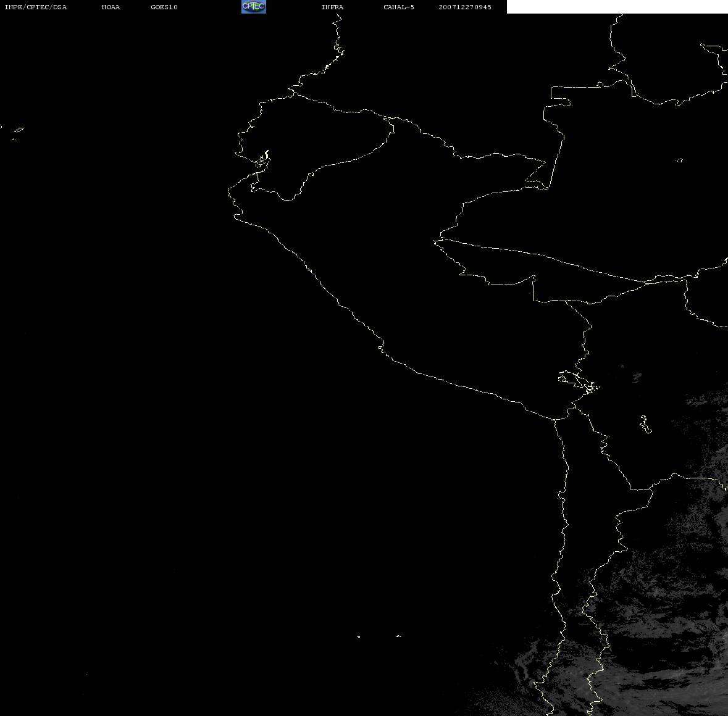Click the right small island dot off Chile
The height and width of the screenshot is (716, 728).
(399, 635)
